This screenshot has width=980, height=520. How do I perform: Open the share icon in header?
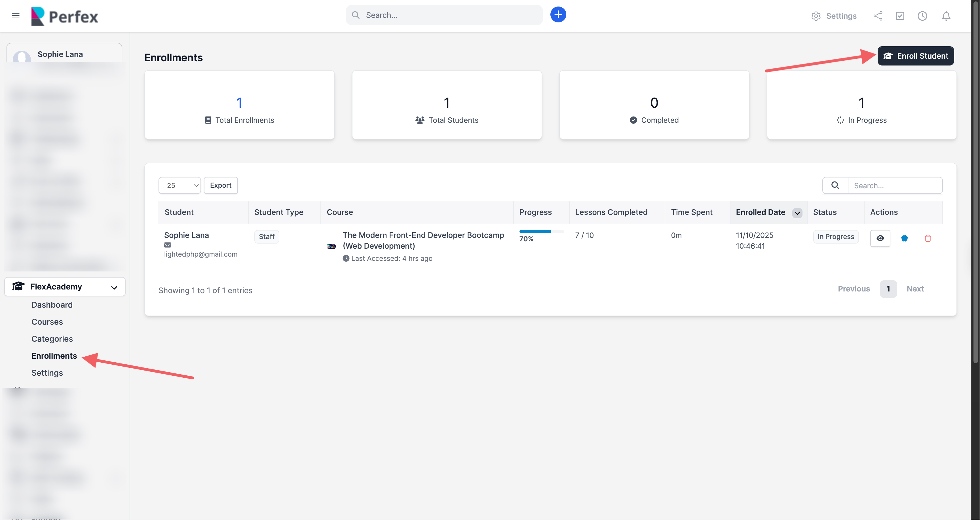point(878,16)
